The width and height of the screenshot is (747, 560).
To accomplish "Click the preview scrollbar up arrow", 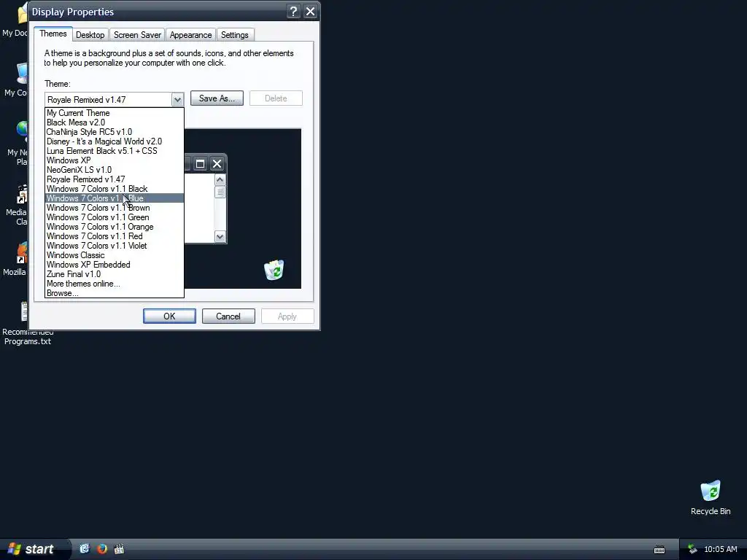I will [x=220, y=180].
